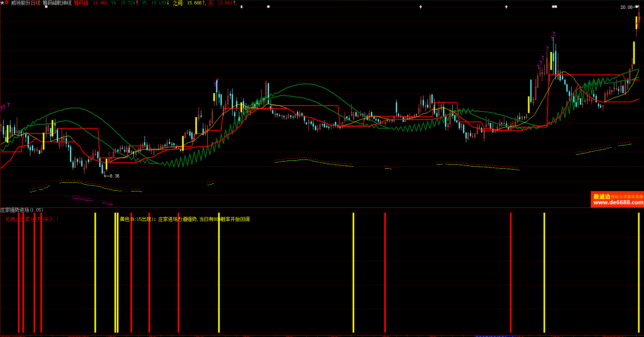
Task: Click the V4 15.724 indicator value
Action: coord(125,3)
